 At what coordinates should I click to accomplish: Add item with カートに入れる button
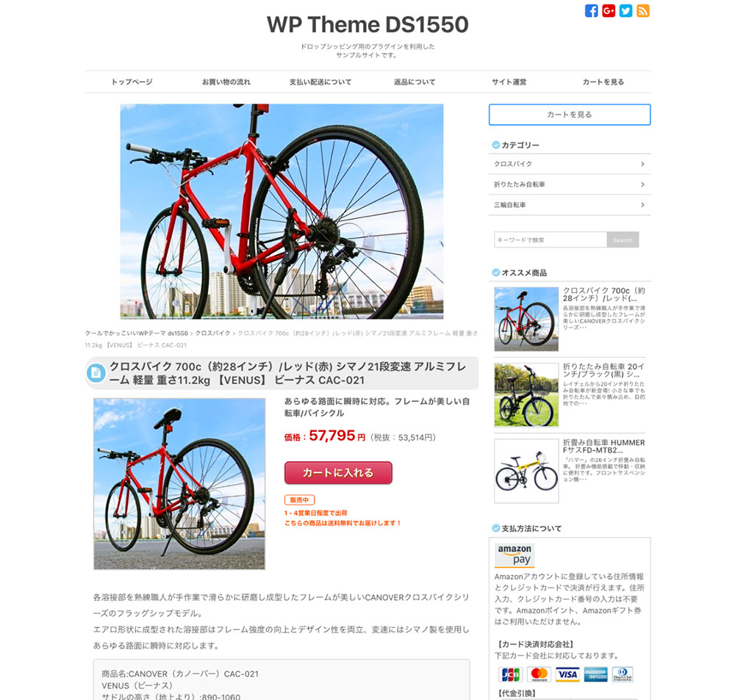point(338,473)
